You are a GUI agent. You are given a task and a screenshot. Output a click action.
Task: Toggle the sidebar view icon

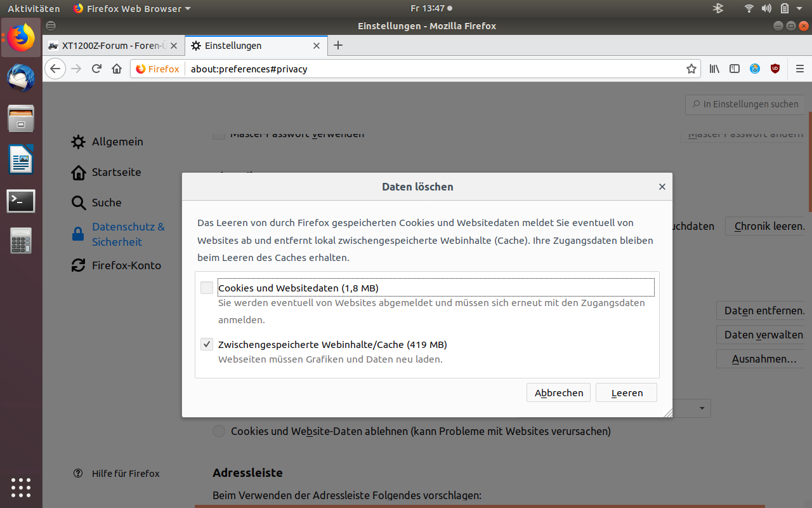735,69
